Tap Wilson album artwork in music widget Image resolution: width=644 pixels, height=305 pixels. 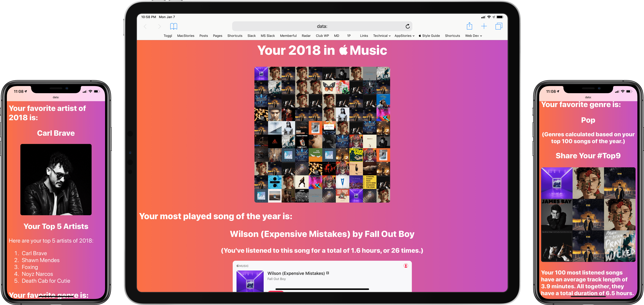tap(250, 281)
